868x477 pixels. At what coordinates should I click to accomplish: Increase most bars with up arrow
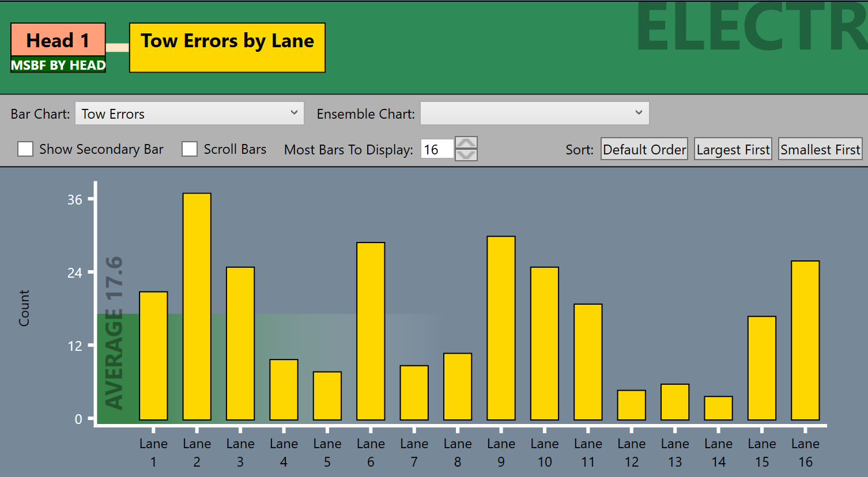click(466, 143)
